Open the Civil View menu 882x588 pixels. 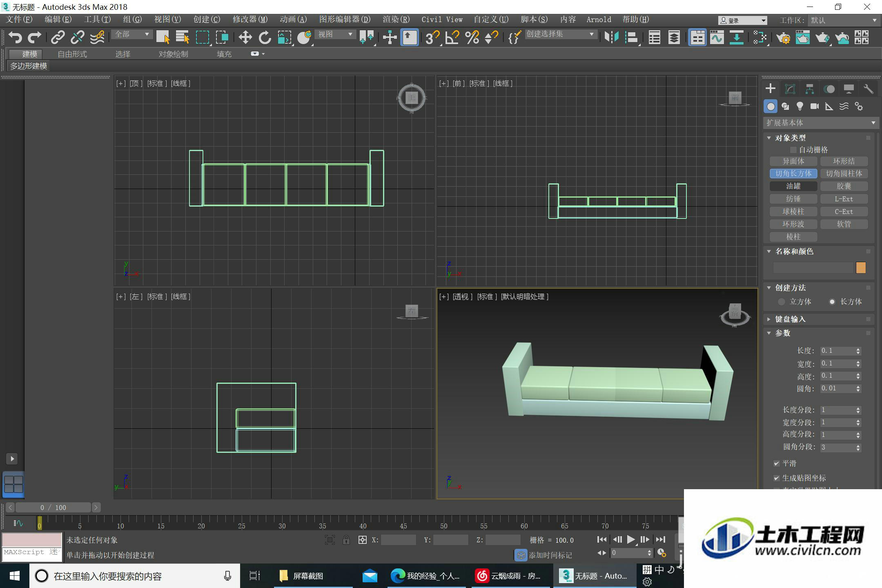[442, 19]
